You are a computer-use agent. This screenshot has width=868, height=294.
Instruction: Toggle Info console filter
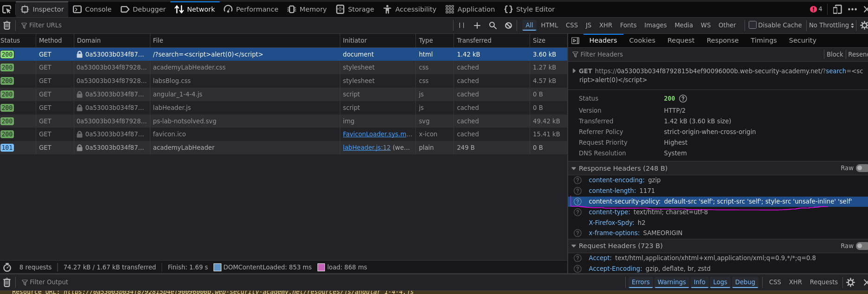pyautogui.click(x=700, y=282)
